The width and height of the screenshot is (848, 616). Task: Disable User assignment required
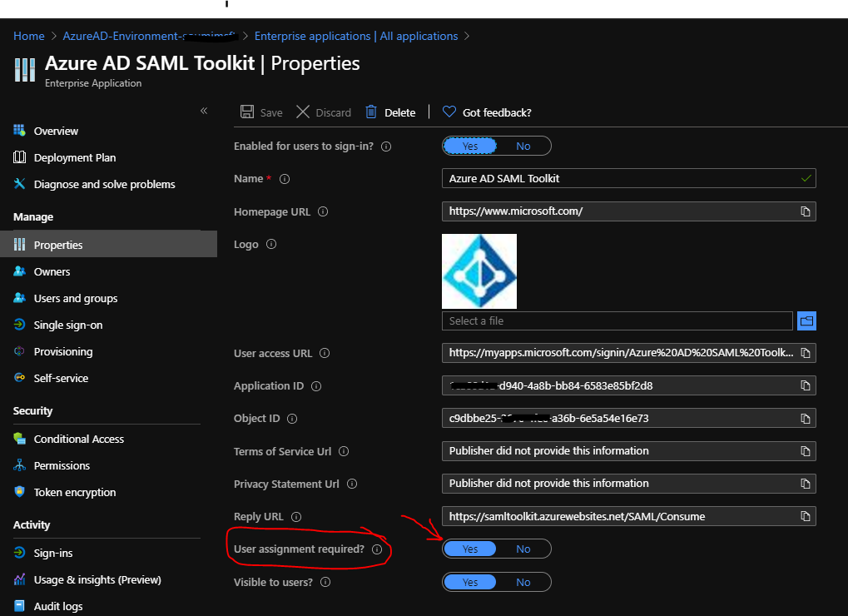click(523, 548)
